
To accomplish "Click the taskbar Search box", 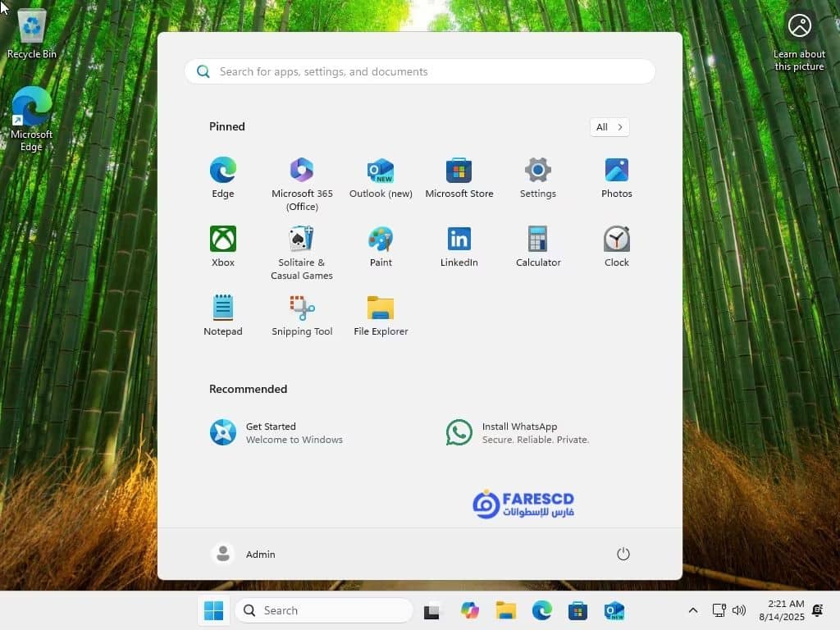I will point(324,610).
